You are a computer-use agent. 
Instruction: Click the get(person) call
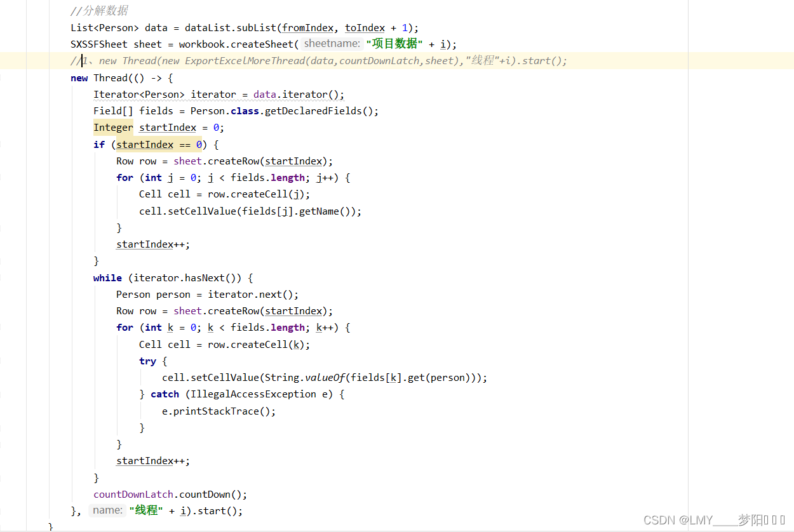442,378
